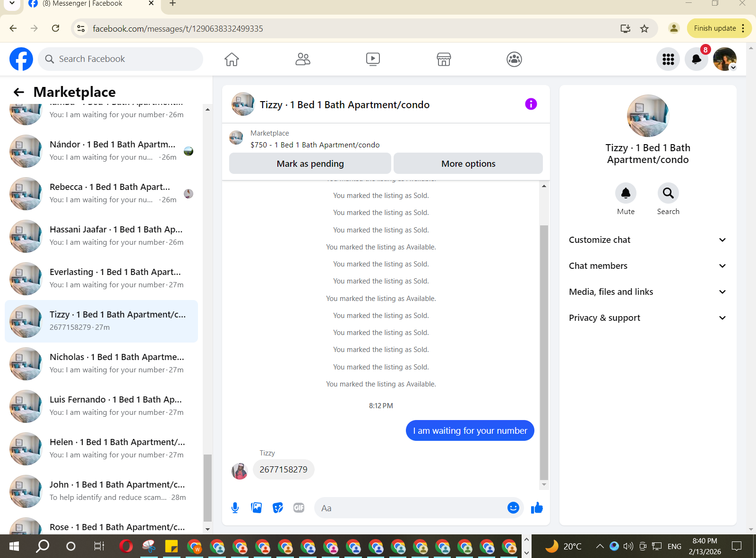756x558 pixels.
Task: Open the Facebook home icon
Action: pos(232,59)
